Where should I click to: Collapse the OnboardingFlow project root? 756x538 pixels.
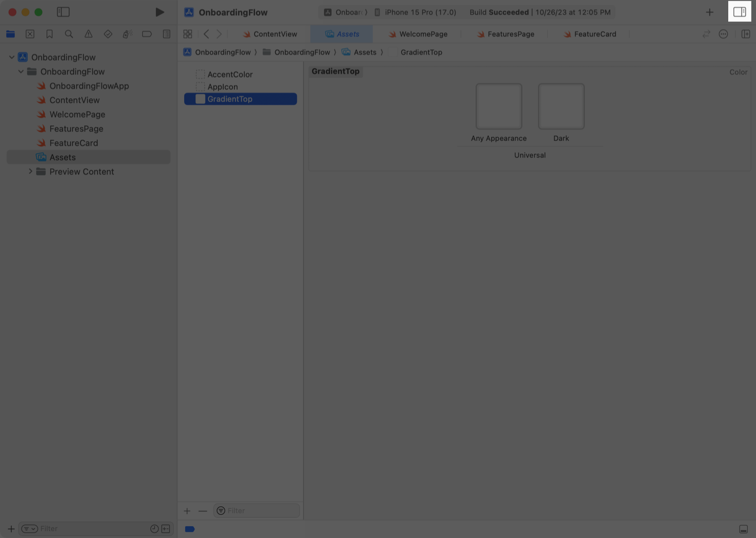click(x=12, y=57)
